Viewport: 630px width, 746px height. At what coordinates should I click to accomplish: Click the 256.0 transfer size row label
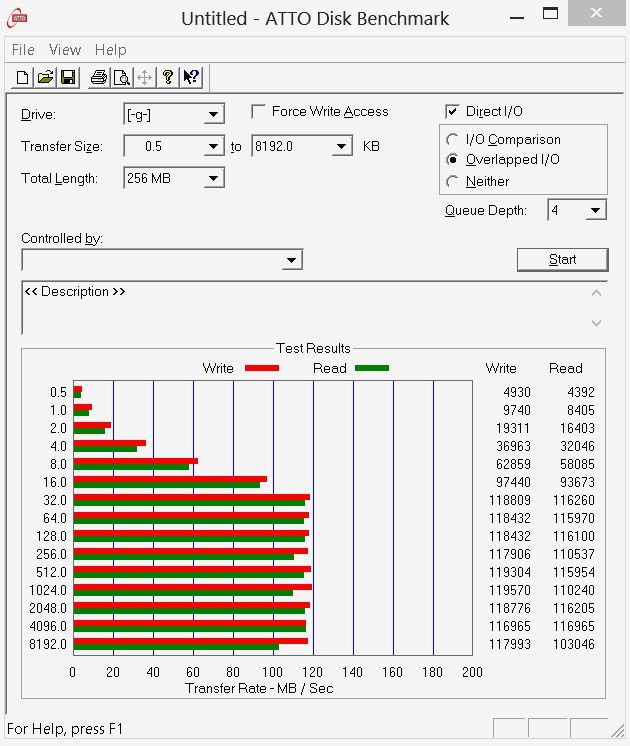tap(51, 554)
